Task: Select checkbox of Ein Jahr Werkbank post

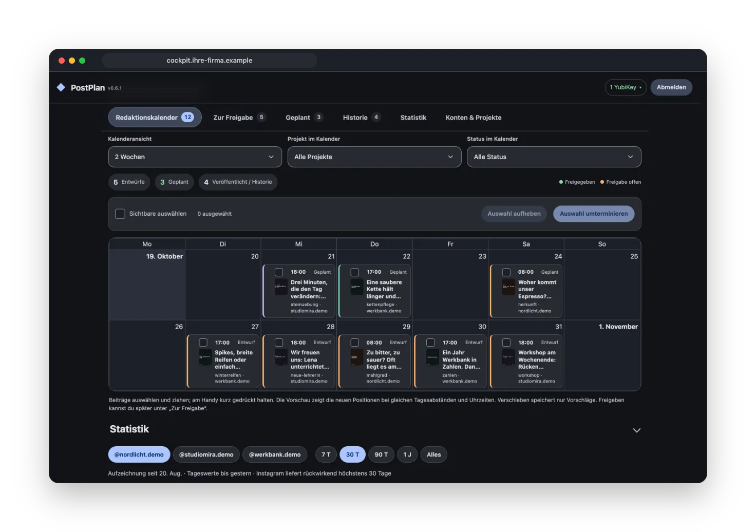Action: tap(430, 343)
